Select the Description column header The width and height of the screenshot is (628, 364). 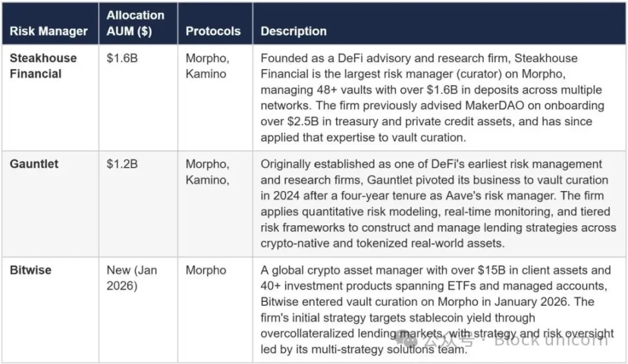point(293,31)
